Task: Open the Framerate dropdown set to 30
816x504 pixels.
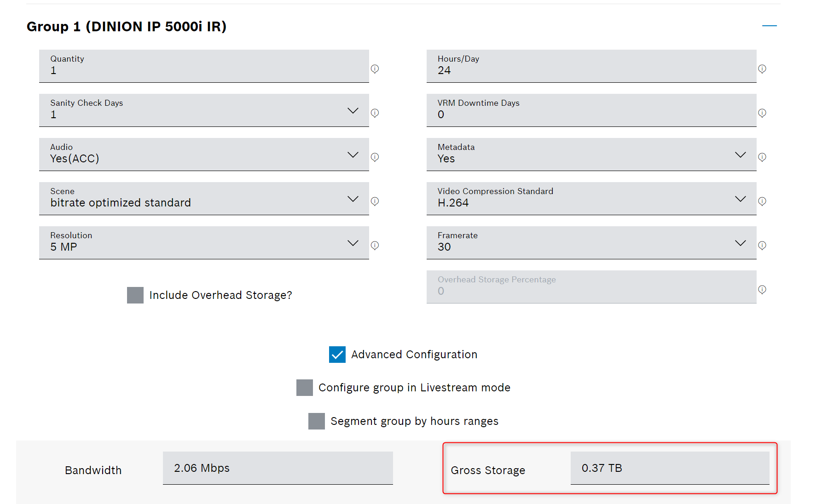Action: coord(740,243)
